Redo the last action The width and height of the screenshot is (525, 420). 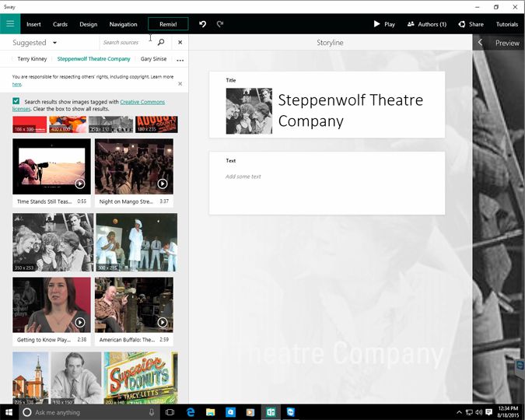click(220, 24)
